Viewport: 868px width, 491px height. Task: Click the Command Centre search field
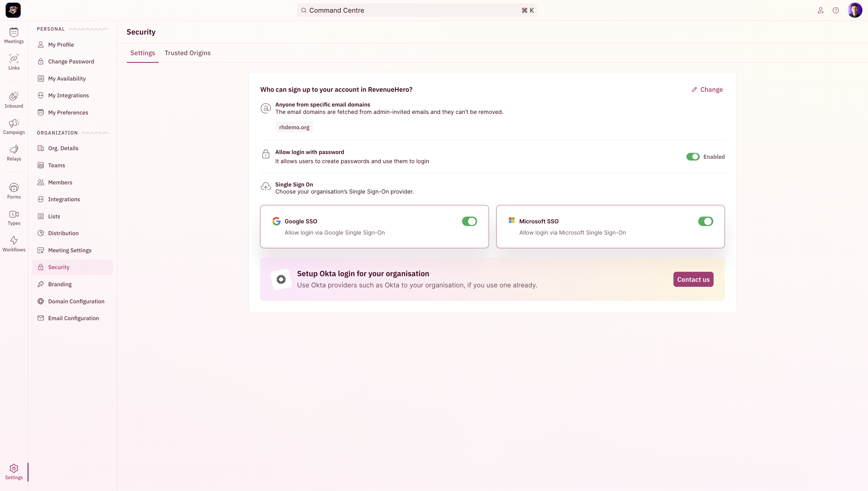pos(417,10)
